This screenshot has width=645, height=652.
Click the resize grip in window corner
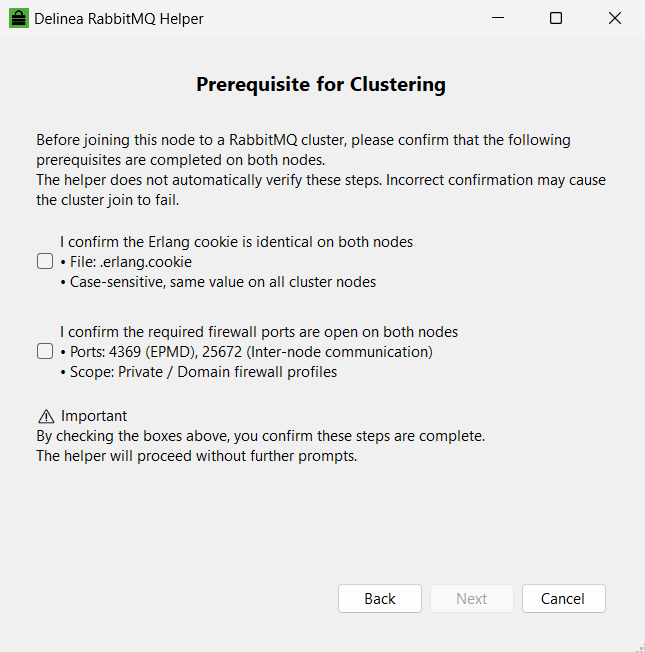click(638, 645)
